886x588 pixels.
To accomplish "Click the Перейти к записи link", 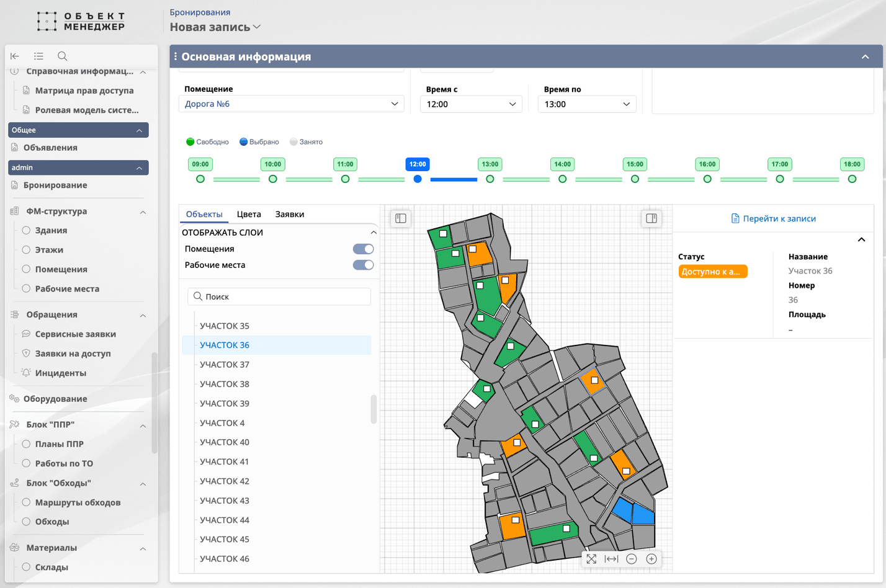I will [x=773, y=218].
